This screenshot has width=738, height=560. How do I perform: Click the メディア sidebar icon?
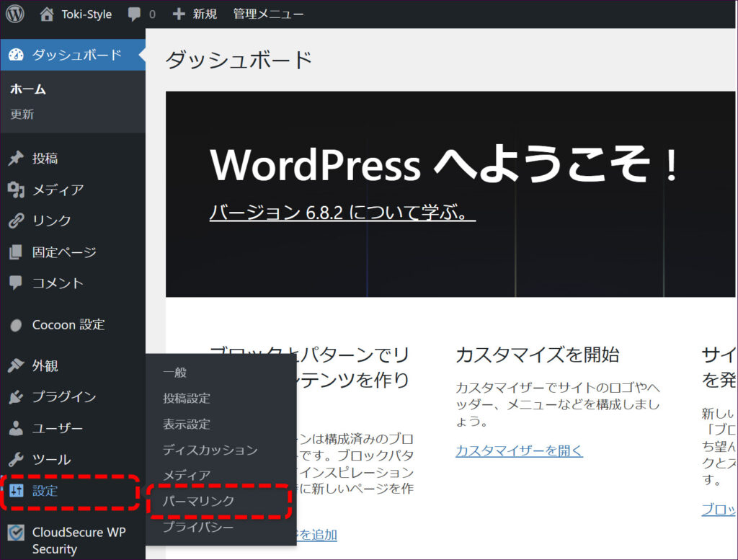point(16,190)
